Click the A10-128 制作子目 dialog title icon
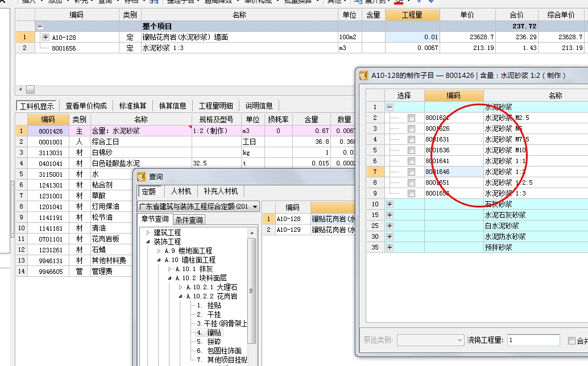The height and width of the screenshot is (366, 588). (x=364, y=75)
